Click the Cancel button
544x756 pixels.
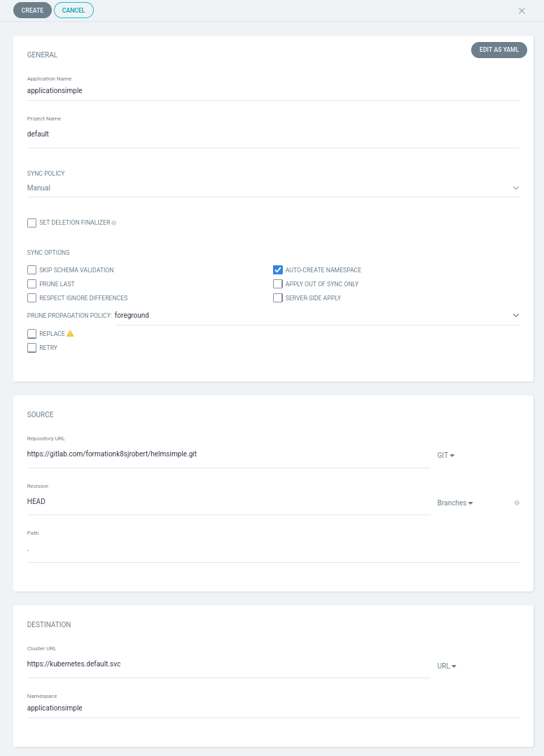pyautogui.click(x=74, y=10)
